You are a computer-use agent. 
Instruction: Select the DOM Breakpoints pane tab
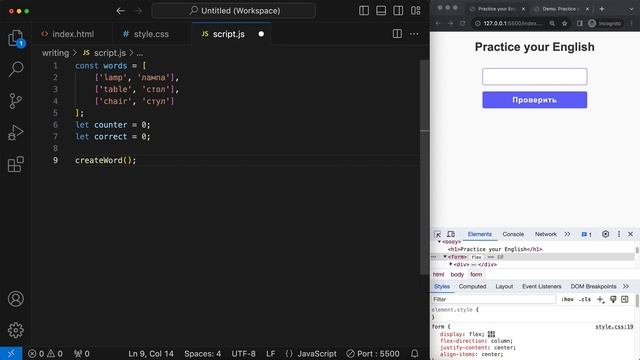(593, 287)
